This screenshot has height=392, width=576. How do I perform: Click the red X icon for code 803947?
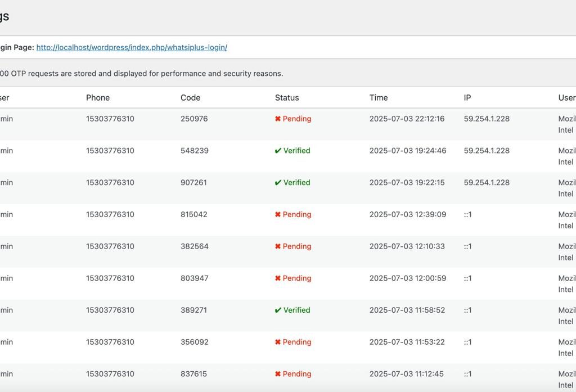pyautogui.click(x=278, y=278)
